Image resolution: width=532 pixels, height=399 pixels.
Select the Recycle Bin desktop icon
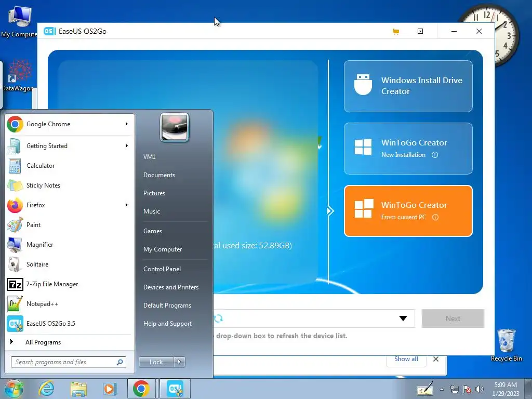507,345
